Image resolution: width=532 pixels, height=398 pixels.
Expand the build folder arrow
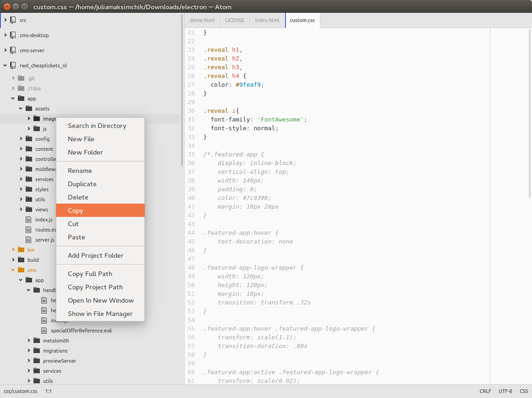pos(13,260)
